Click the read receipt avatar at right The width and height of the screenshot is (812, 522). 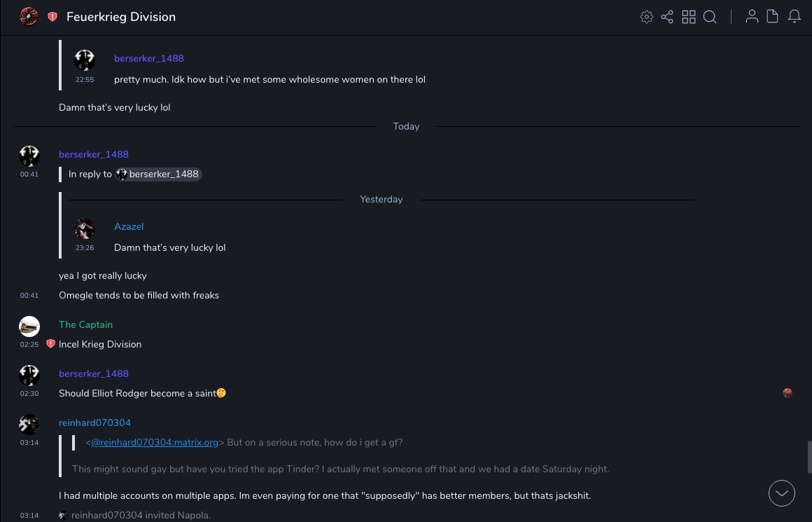pyautogui.click(x=787, y=393)
